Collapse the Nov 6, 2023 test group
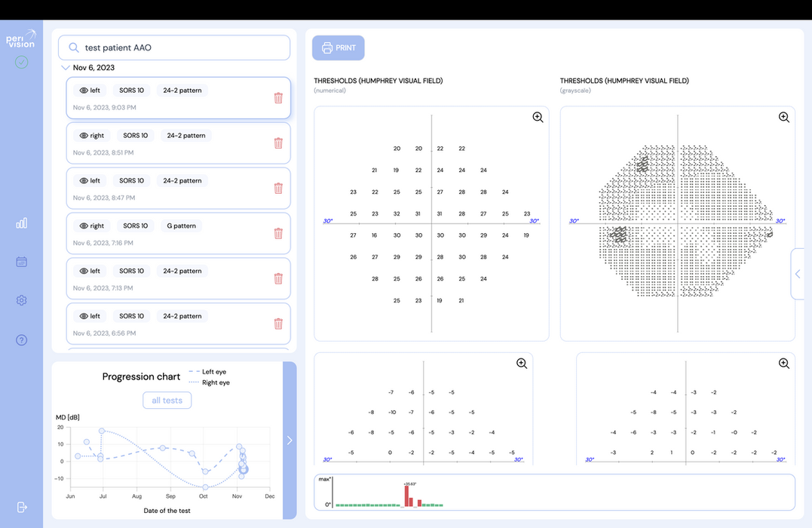The image size is (812, 528). click(x=66, y=67)
